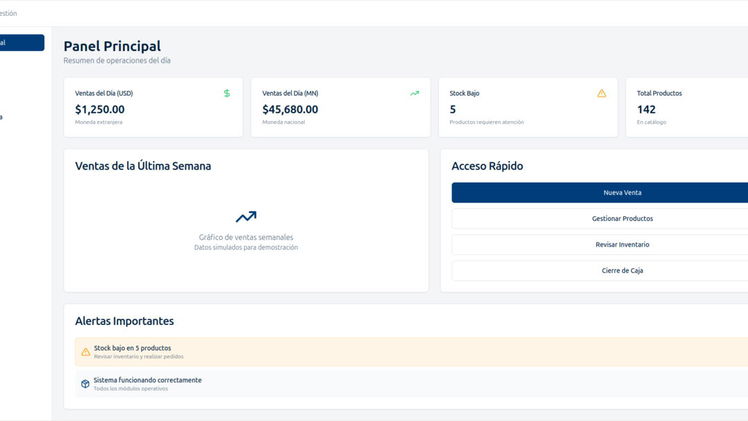The width and height of the screenshot is (748, 421).
Task: Click "Revisar inventario y realizar pedidos" text
Action: (x=138, y=357)
